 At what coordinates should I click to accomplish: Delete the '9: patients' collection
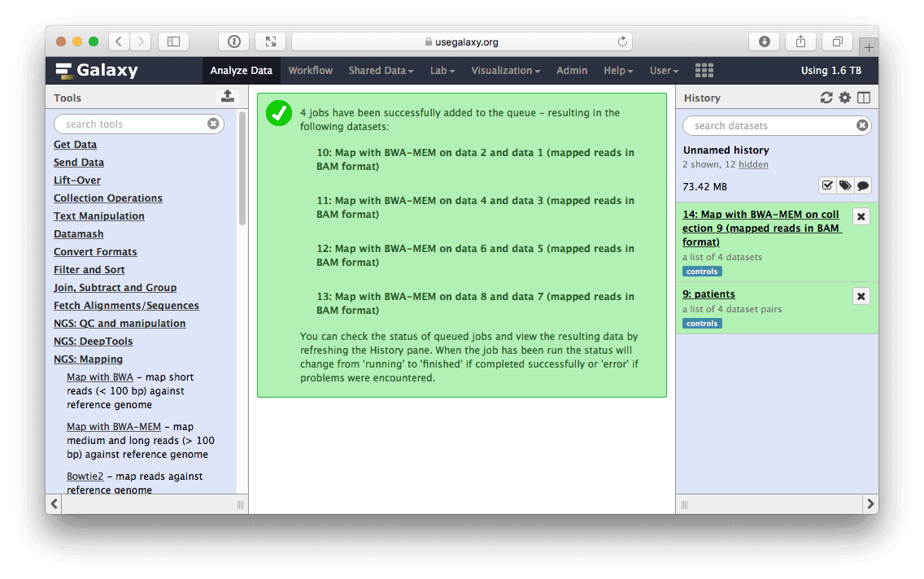[x=861, y=296]
